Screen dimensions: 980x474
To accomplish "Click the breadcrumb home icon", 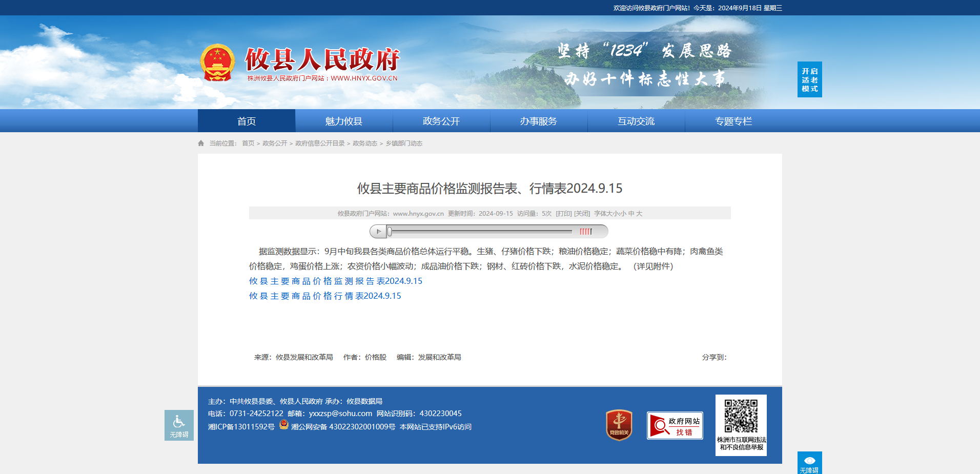I will 201,143.
